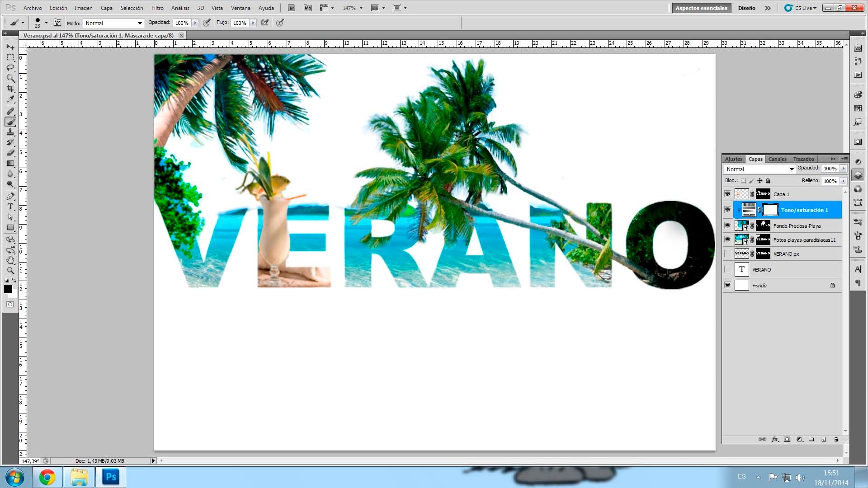Open the brush Modo dropdown
Screen dimensions: 868x488
click(x=113, y=23)
